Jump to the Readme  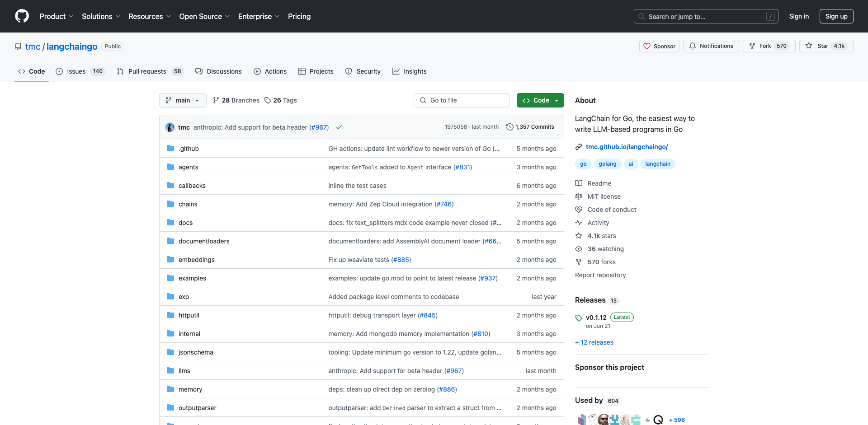(x=593, y=183)
